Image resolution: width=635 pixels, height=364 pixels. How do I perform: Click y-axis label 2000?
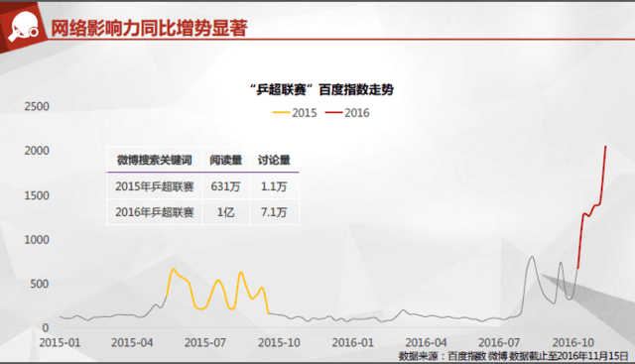click(37, 151)
